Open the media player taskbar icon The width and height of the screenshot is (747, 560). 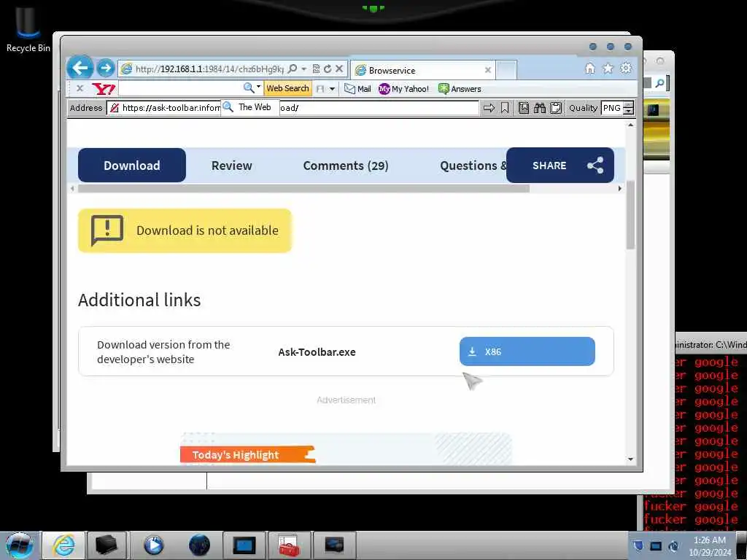coord(153,545)
